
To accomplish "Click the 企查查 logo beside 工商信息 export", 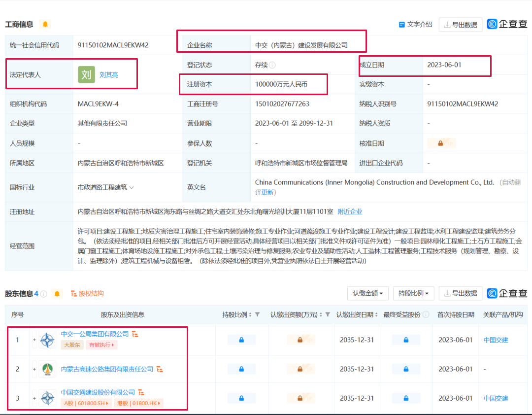I will point(507,24).
